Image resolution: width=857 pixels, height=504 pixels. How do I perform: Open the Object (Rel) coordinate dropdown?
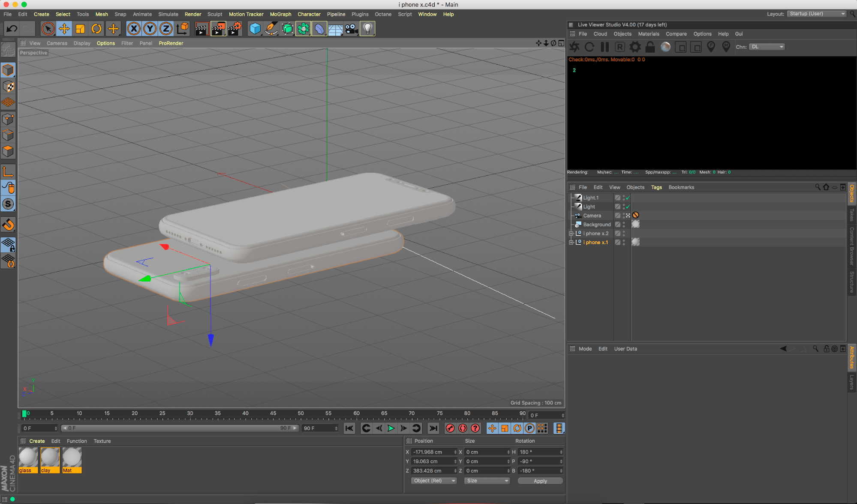click(434, 481)
